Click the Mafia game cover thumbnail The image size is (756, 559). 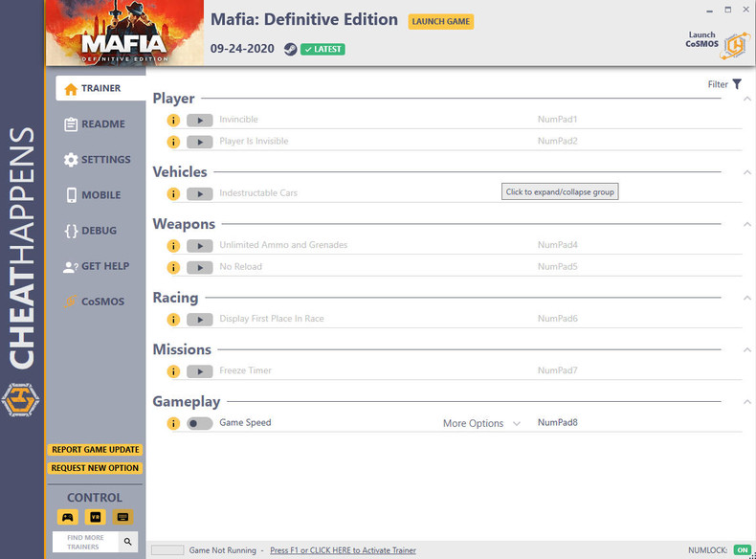[x=124, y=33]
